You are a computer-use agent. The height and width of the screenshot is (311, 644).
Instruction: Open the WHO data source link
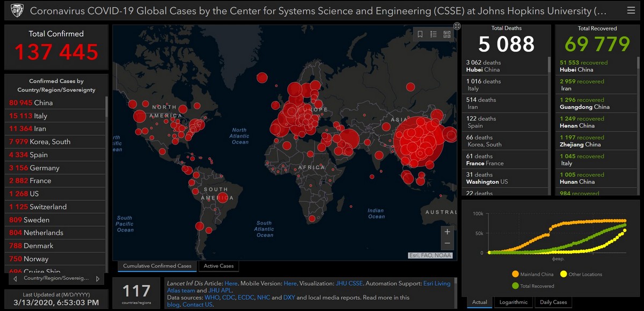coord(212,298)
